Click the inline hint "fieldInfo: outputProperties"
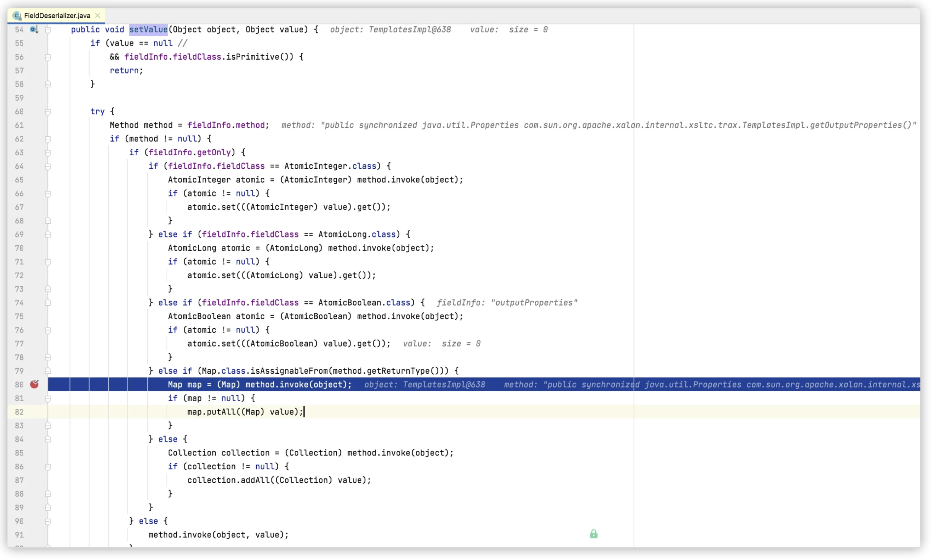Screen dimensions: 931x560 coord(507,303)
